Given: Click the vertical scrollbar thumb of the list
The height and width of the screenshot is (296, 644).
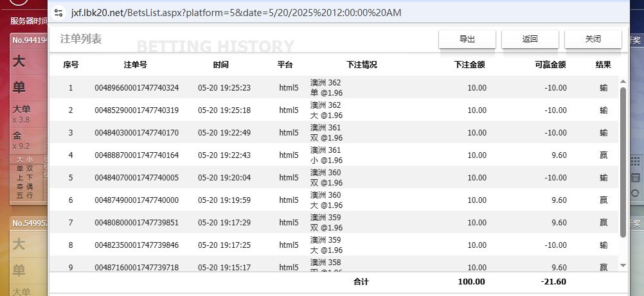Looking at the screenshot, I should pos(622,161).
